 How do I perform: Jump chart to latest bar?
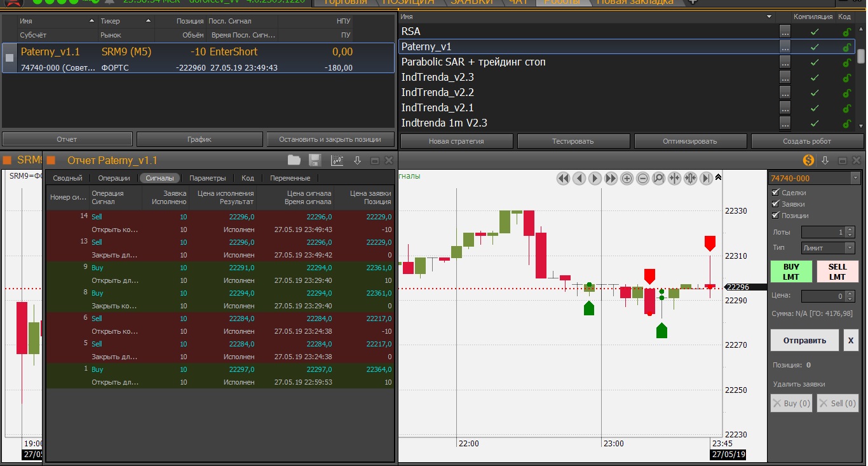click(706, 179)
